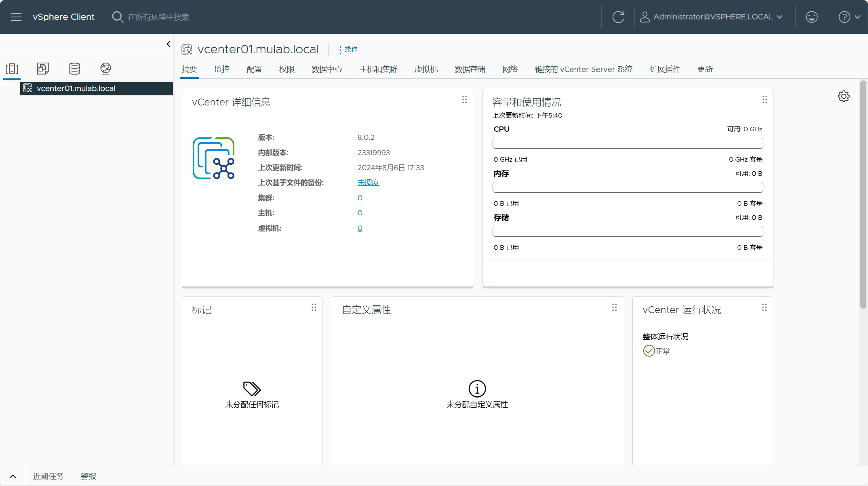Viewport: 868px width, 486px height.
Task: Click the info icon in 自定义属性 card
Action: coord(477,389)
